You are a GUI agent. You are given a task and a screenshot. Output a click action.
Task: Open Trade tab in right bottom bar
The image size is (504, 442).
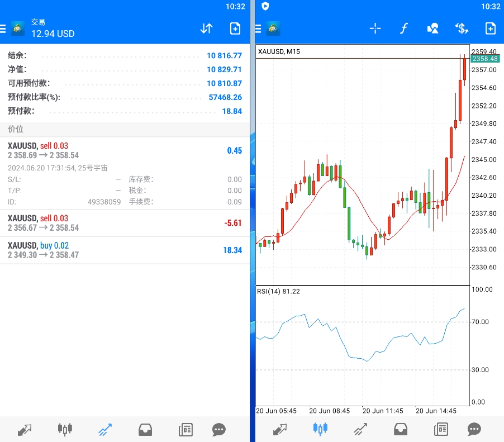click(x=360, y=429)
